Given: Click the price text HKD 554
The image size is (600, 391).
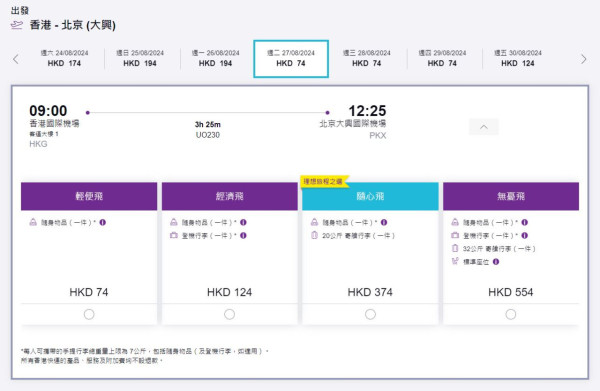Looking at the screenshot, I should 510,292.
